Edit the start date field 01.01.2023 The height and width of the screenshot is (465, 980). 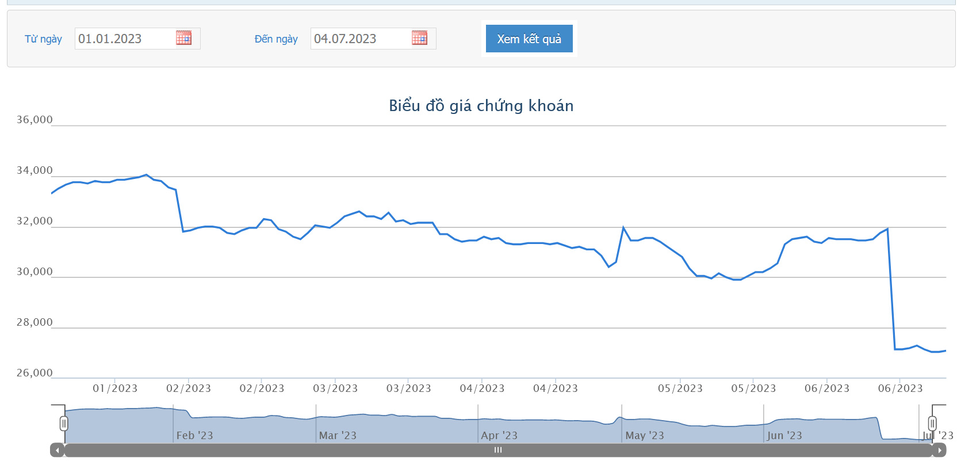tap(137, 39)
